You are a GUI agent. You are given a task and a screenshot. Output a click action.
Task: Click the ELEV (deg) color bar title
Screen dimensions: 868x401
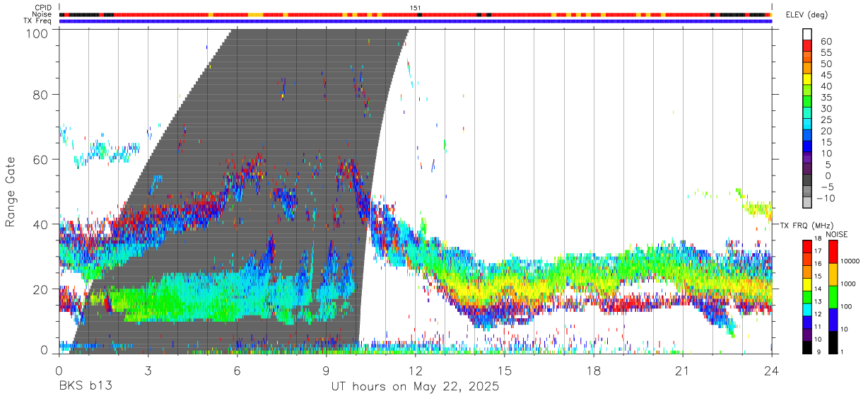tap(807, 15)
